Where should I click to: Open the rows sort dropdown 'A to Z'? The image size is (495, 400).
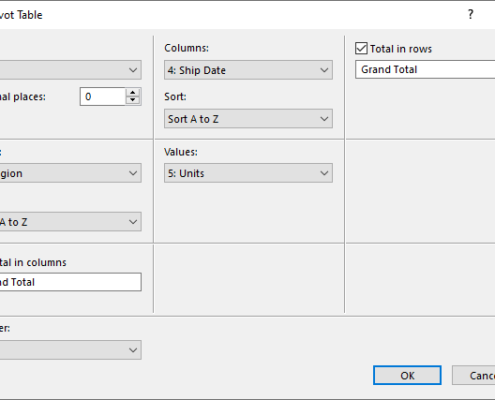71,222
